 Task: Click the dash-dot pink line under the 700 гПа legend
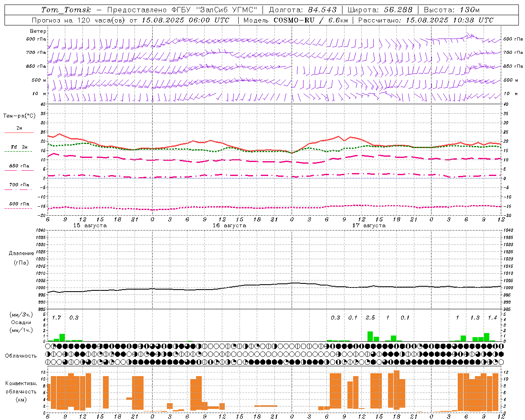tap(18, 189)
